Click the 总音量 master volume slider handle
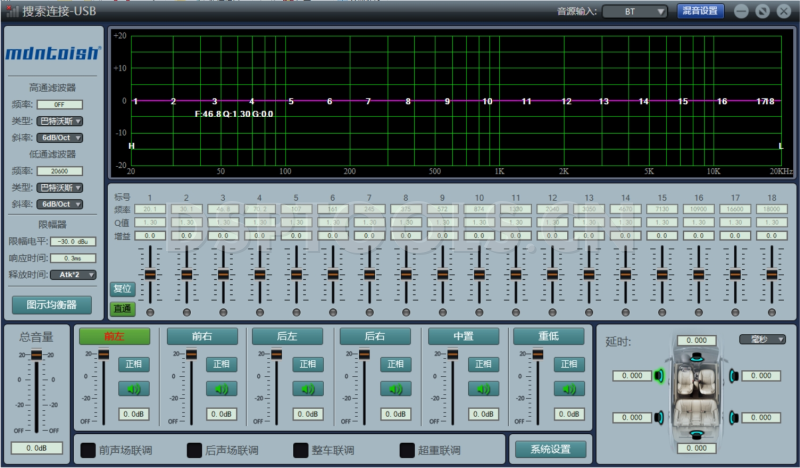 (x=37, y=355)
